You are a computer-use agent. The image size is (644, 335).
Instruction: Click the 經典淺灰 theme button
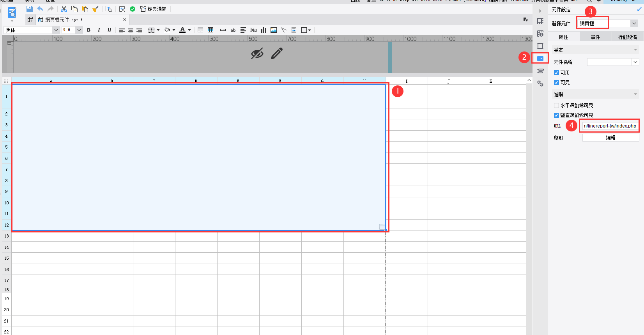153,9
